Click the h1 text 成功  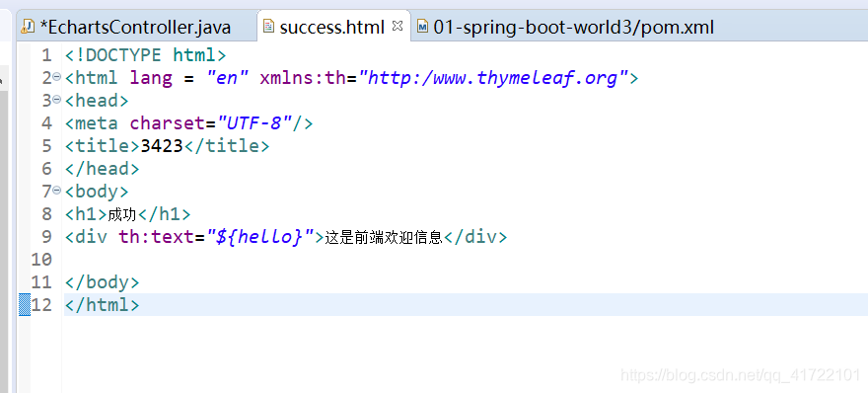(121, 214)
